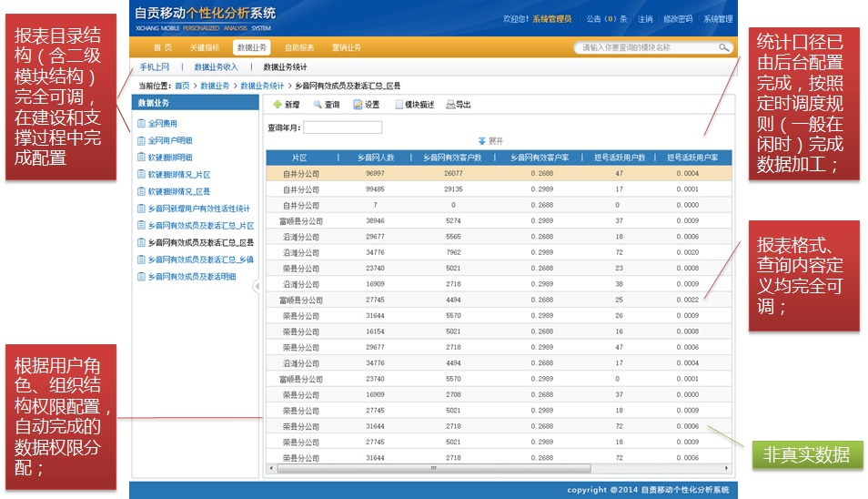Click the 模块描述 document icon
The image size is (868, 499).
point(398,105)
